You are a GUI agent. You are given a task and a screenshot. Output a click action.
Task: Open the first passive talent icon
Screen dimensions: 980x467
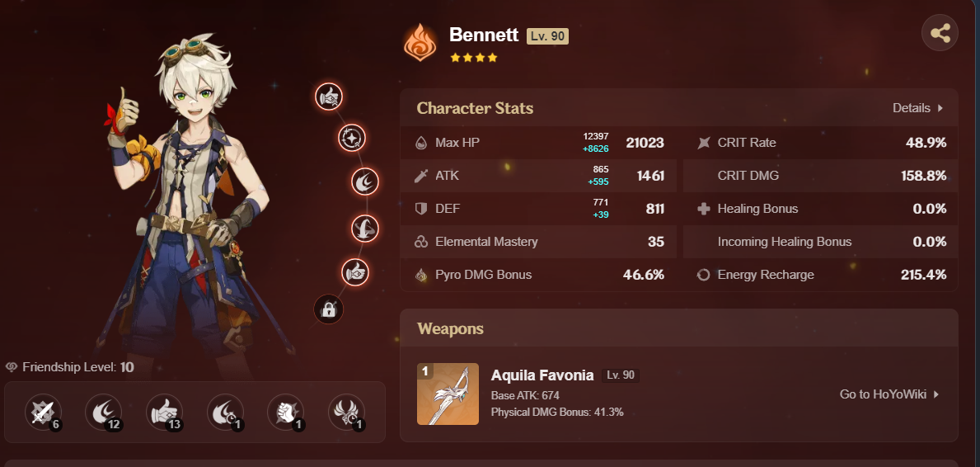pos(226,413)
